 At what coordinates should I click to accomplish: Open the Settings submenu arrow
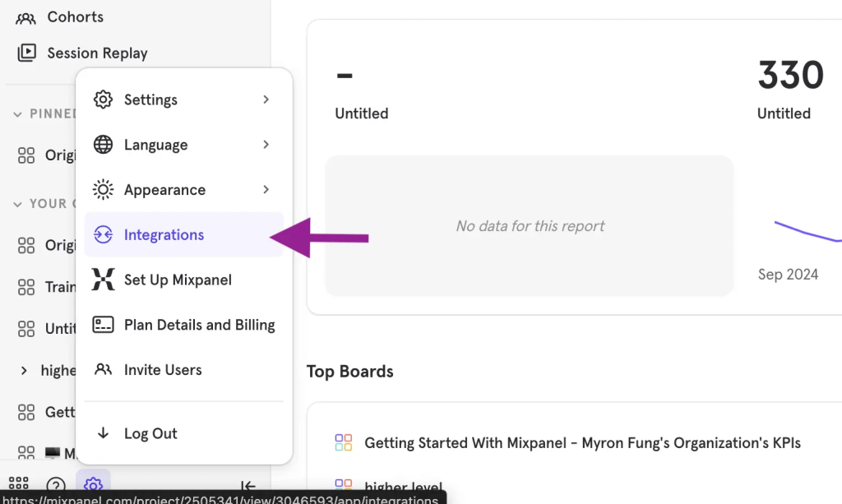pyautogui.click(x=265, y=99)
